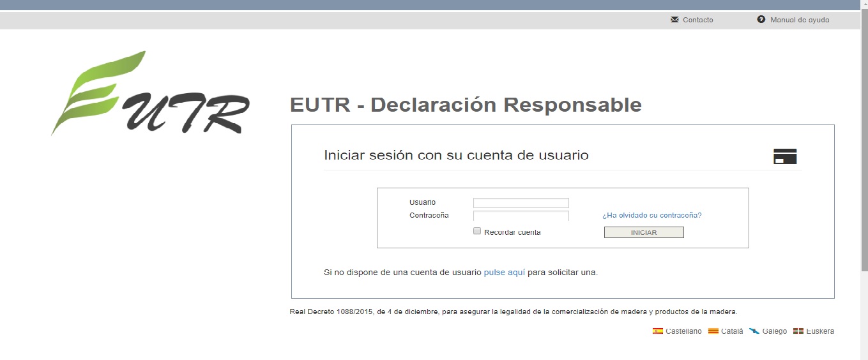This screenshot has width=868, height=360.
Task: Click the vertical page scrollbar
Action: pyautogui.click(x=864, y=140)
